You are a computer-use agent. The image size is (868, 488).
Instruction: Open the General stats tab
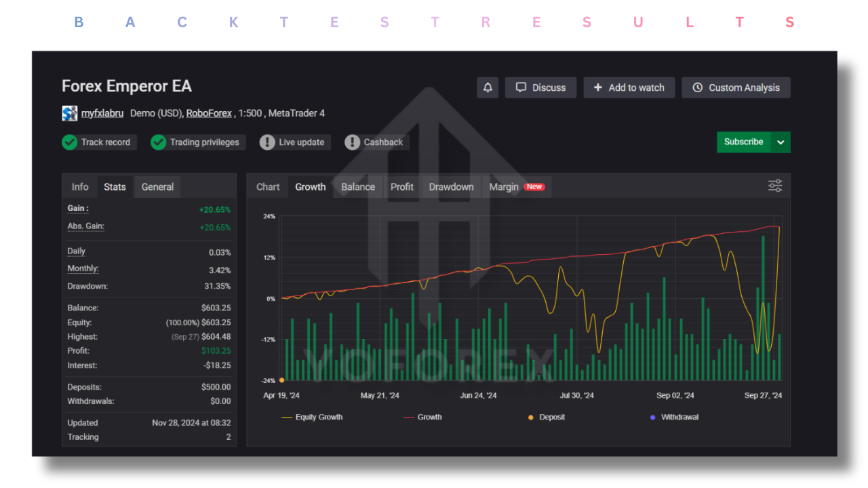point(157,186)
